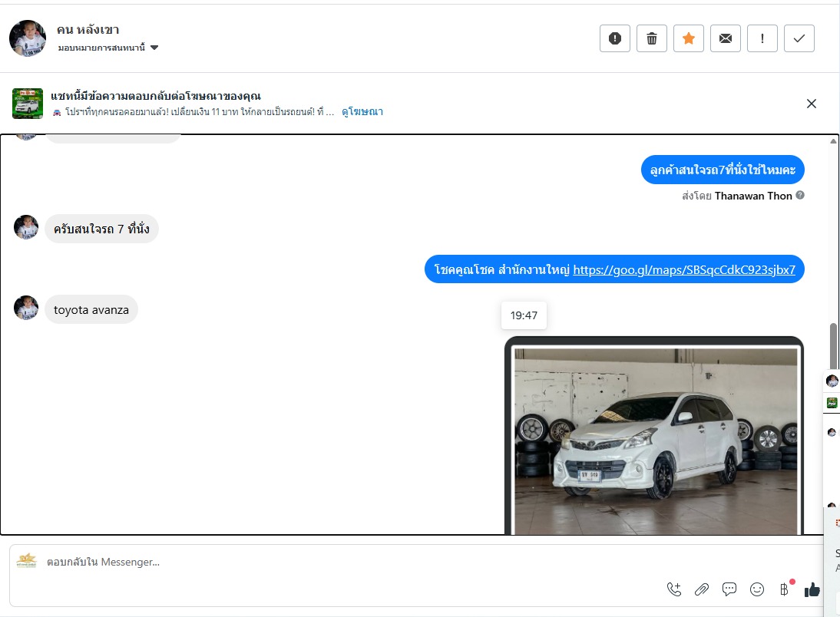The height and width of the screenshot is (617, 840).
Task: Close the ad reply banner
Action: [812, 104]
